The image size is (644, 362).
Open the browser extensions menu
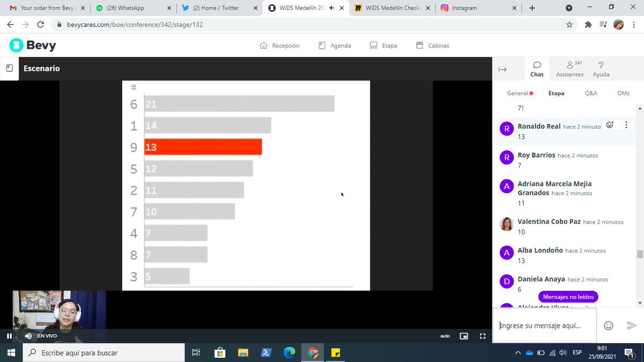tap(588, 25)
